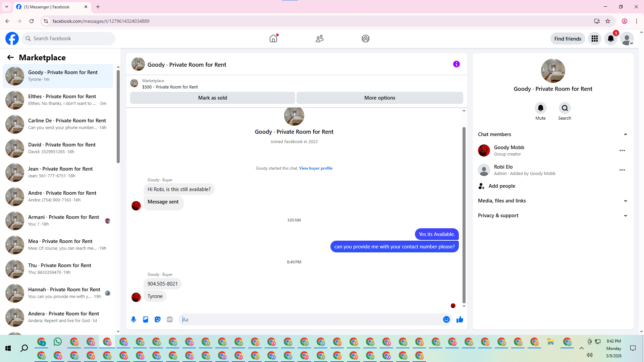This screenshot has width=644, height=362.
Task: Open the sticker picker icon
Action: click(158, 319)
